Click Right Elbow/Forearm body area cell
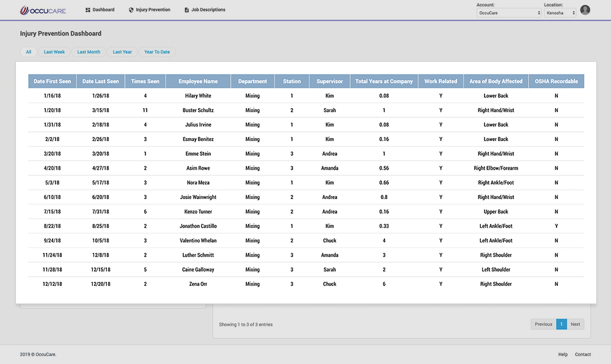The image size is (611, 364). point(496,168)
